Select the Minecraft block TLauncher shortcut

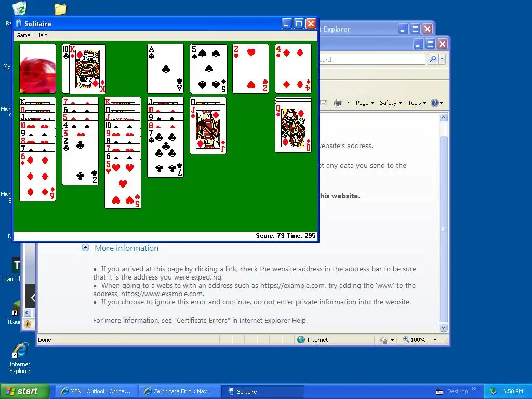tap(16, 308)
